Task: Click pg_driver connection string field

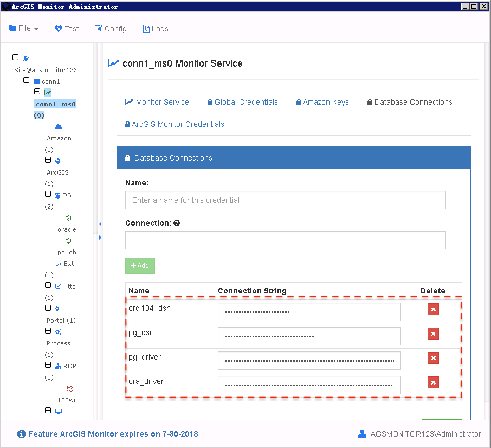Action: [x=309, y=361]
